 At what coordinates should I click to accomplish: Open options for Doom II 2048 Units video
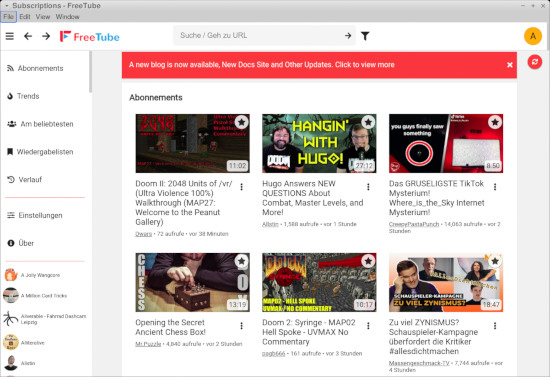(241, 187)
